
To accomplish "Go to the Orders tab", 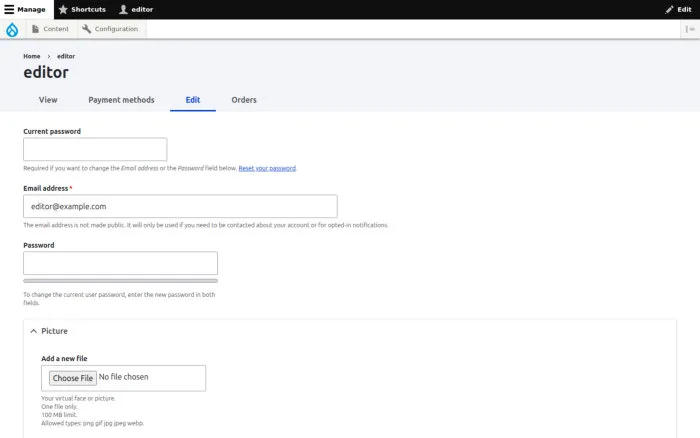I will tap(244, 100).
